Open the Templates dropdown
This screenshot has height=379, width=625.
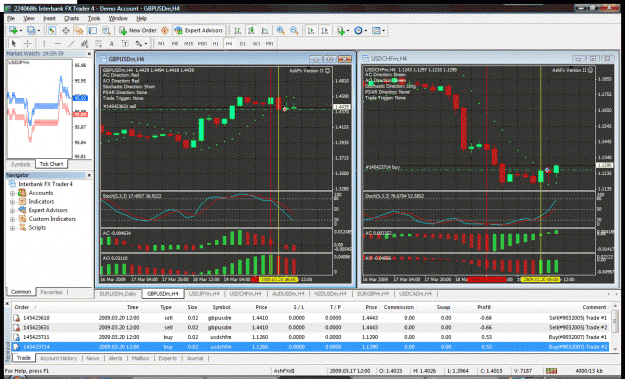click(377, 30)
